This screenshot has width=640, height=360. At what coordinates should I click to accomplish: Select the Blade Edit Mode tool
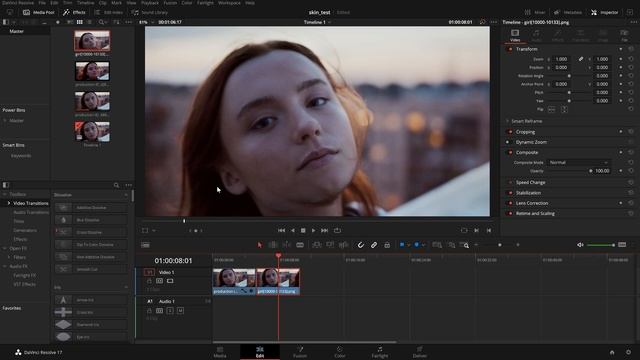click(300, 245)
